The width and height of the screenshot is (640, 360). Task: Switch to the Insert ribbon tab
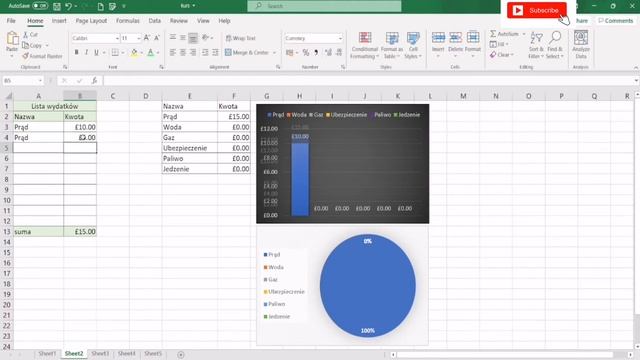coord(59,21)
